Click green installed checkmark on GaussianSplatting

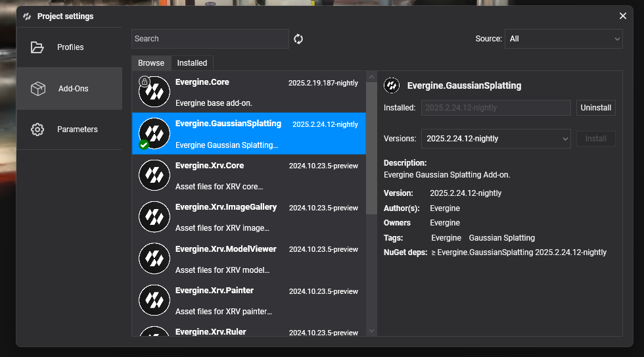143,145
